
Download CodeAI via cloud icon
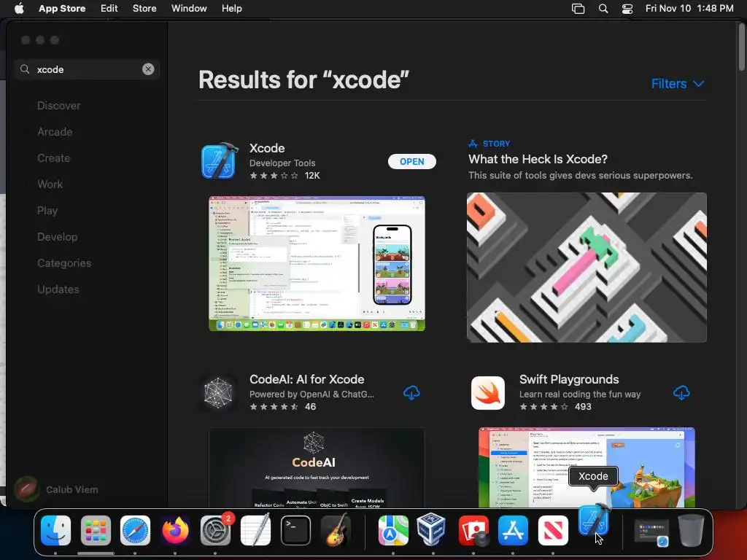pos(411,393)
